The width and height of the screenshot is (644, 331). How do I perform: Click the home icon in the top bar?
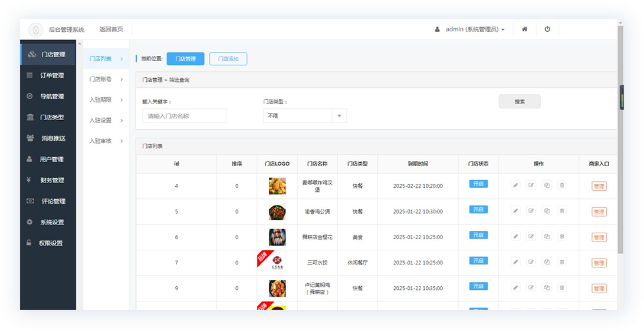coord(524,29)
